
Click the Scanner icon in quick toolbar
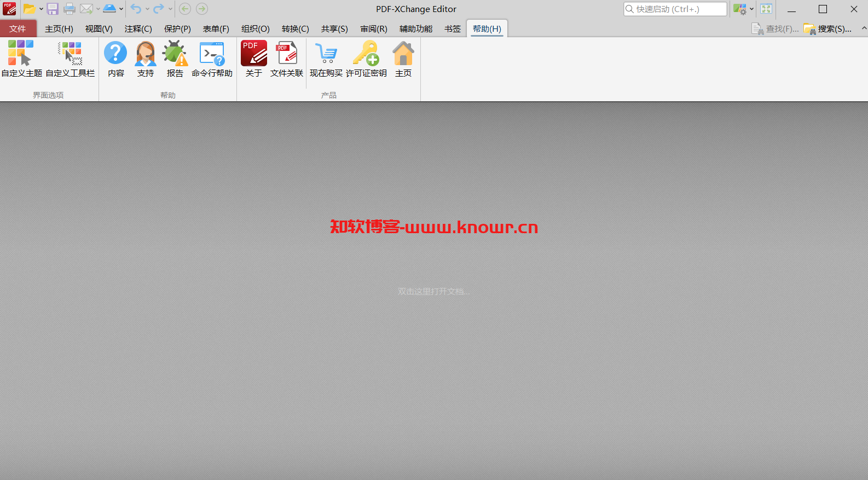[x=109, y=9]
